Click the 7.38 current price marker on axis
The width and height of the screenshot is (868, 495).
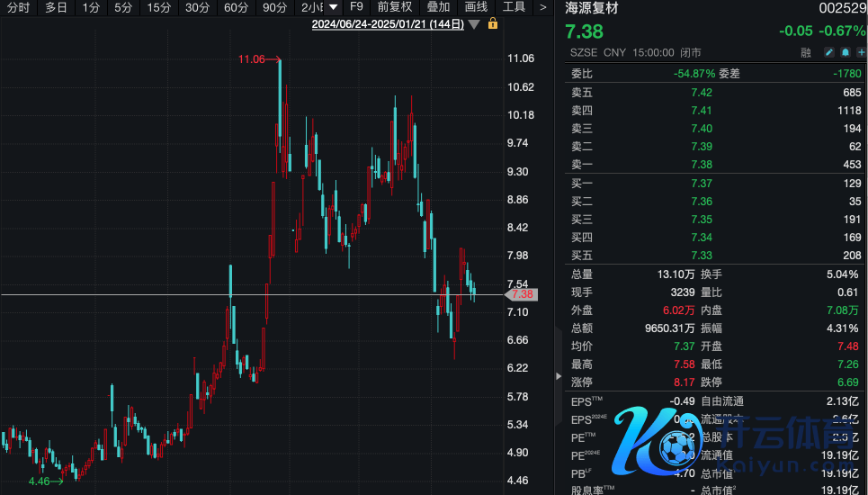click(522, 294)
